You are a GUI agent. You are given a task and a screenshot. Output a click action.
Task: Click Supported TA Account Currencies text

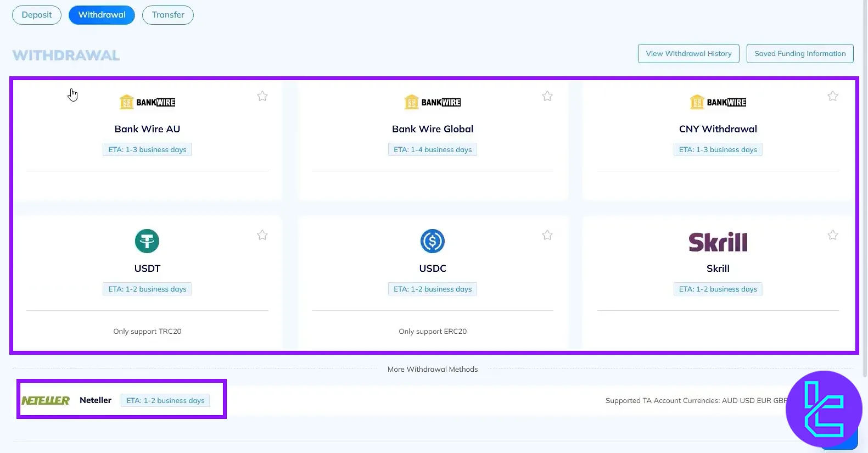696,400
